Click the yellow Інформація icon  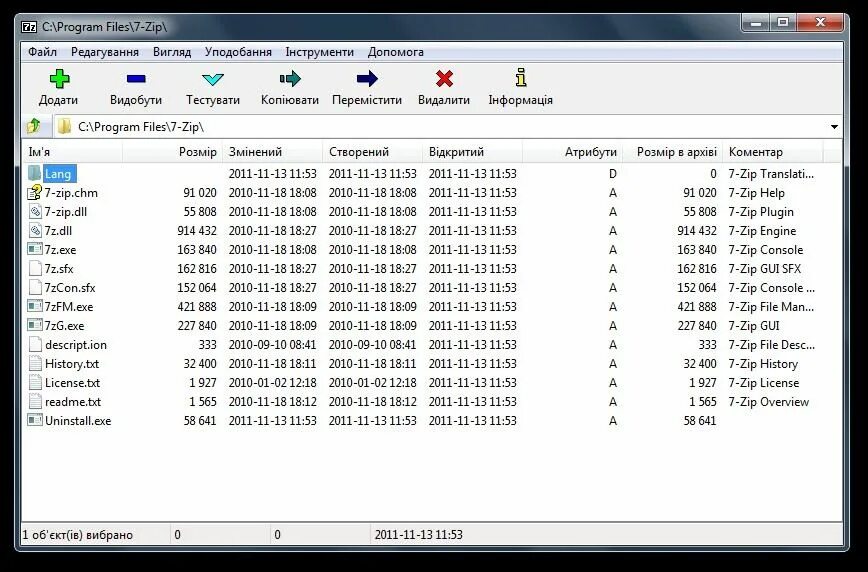pos(520,78)
